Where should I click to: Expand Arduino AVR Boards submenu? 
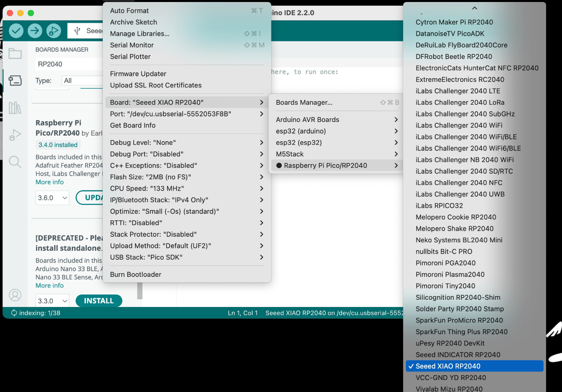coord(336,120)
